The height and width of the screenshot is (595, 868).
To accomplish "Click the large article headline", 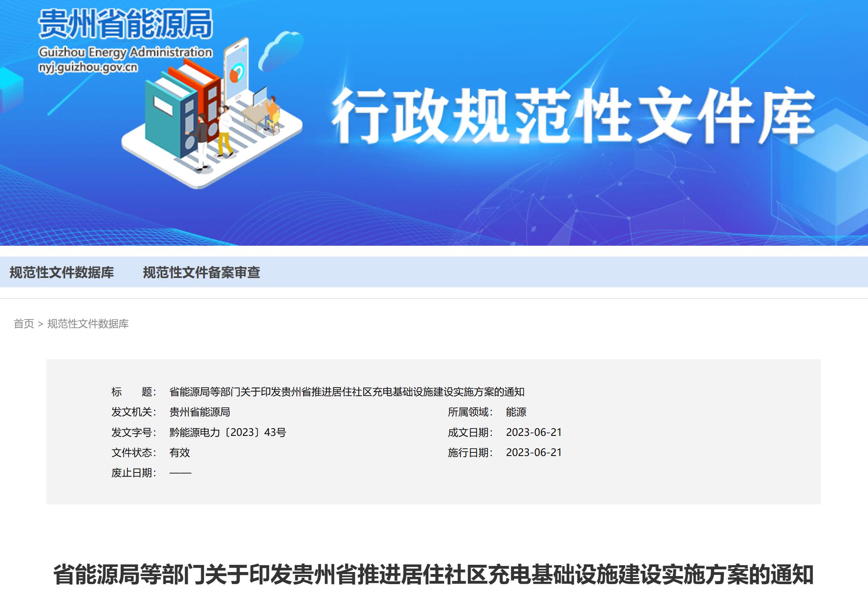I will click(434, 574).
